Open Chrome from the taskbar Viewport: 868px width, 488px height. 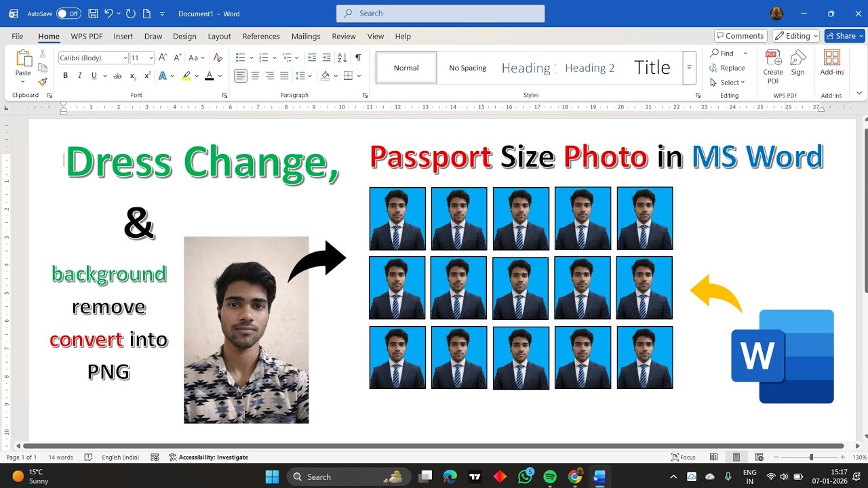click(575, 476)
